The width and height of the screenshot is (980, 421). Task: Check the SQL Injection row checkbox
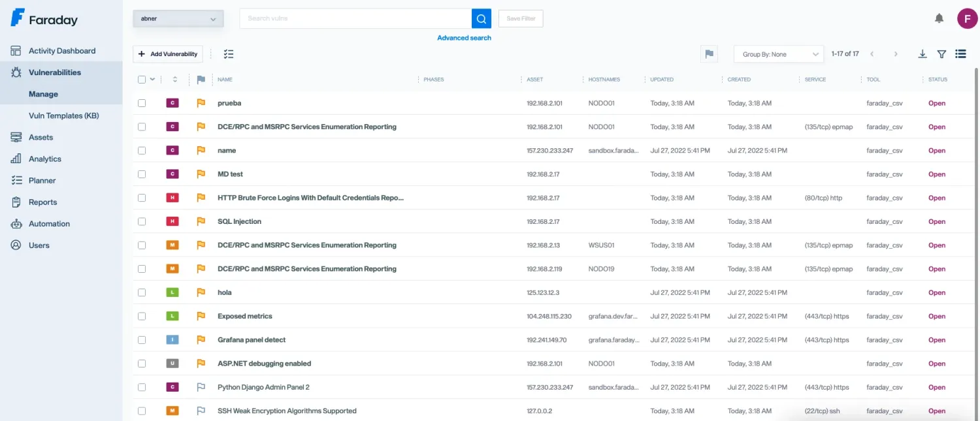pyautogui.click(x=142, y=221)
